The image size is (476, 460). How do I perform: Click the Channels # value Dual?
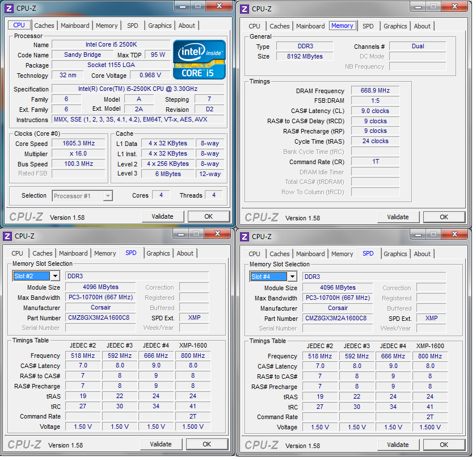click(x=418, y=47)
